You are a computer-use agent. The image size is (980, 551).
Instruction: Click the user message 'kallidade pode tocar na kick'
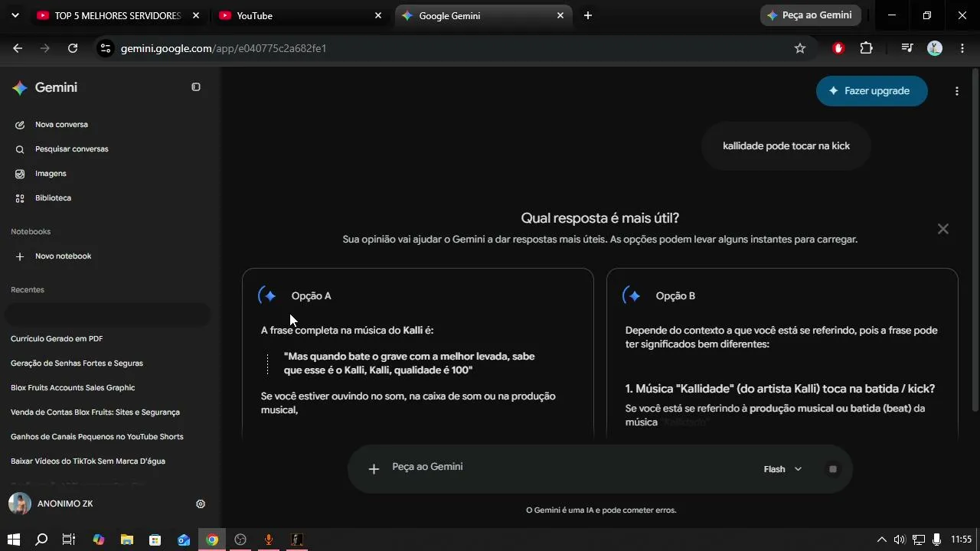click(x=786, y=146)
